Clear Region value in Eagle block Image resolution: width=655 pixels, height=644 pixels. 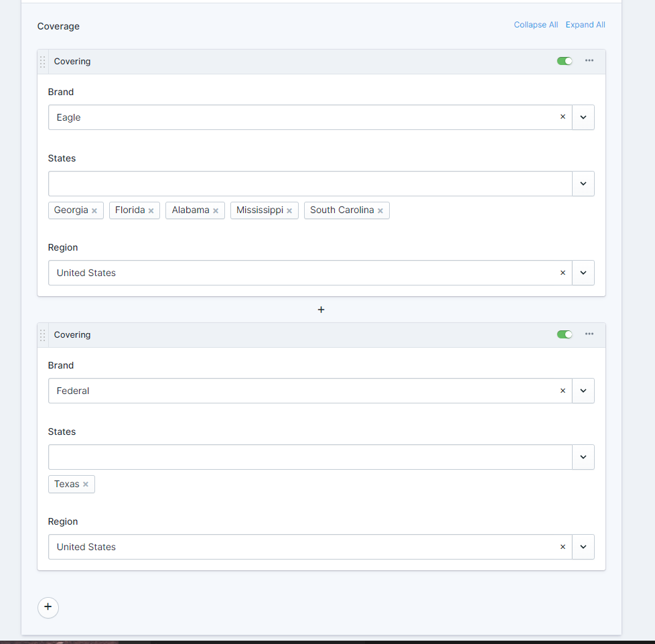(x=563, y=273)
